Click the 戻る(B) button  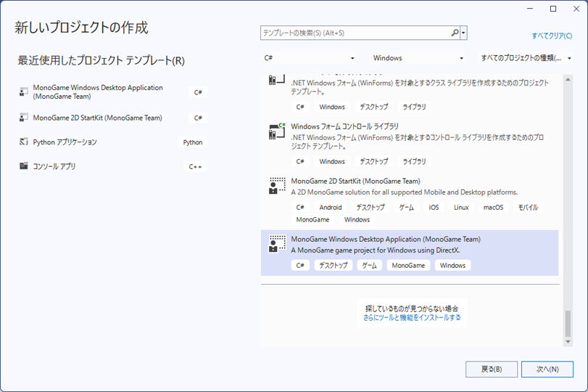[492, 369]
